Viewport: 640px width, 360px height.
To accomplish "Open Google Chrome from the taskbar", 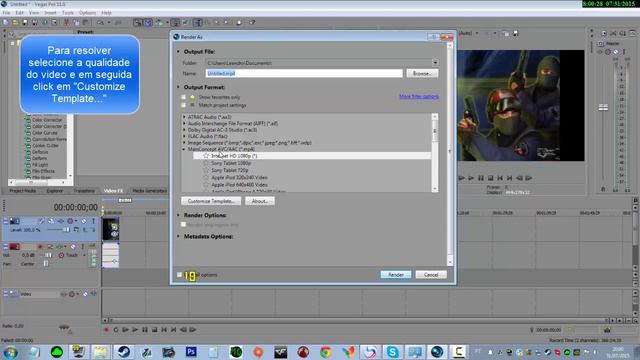I will coord(325,352).
